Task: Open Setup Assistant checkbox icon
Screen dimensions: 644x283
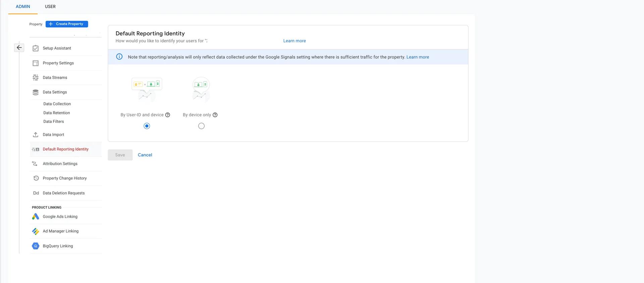Action: click(36, 48)
